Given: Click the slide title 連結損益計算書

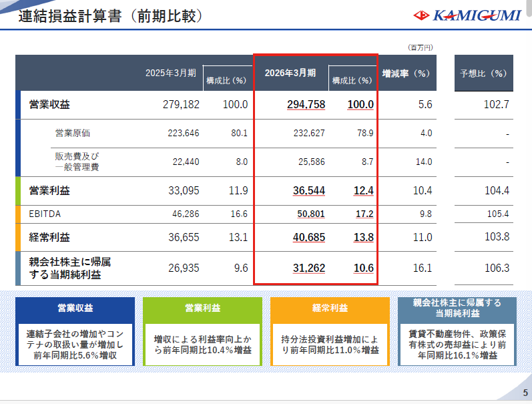Looking at the screenshot, I should tap(70, 16).
